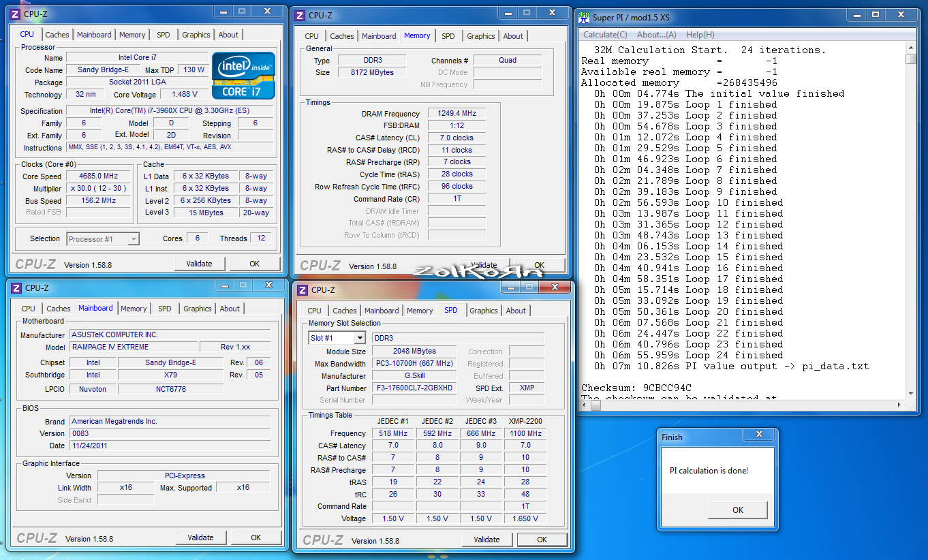Viewport: 928px width, 560px height.
Task: Click the Part Number F3-17600CL7-2GBXHD
Action: click(x=414, y=388)
